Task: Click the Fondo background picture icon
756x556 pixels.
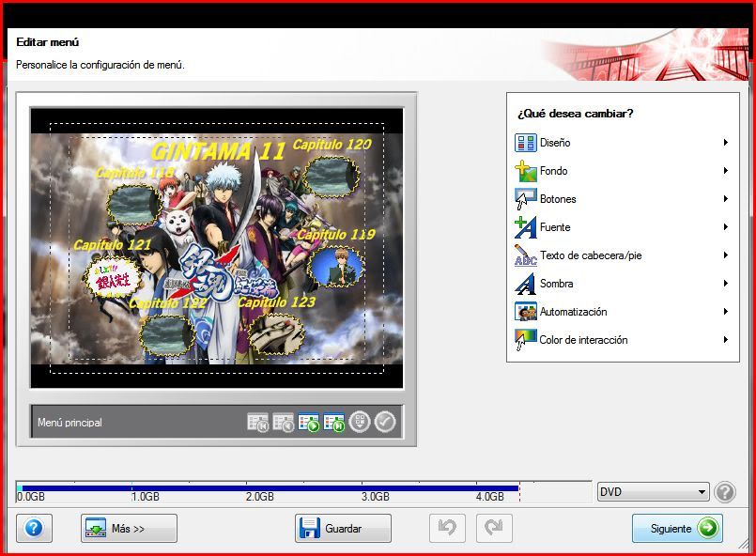Action: click(526, 171)
